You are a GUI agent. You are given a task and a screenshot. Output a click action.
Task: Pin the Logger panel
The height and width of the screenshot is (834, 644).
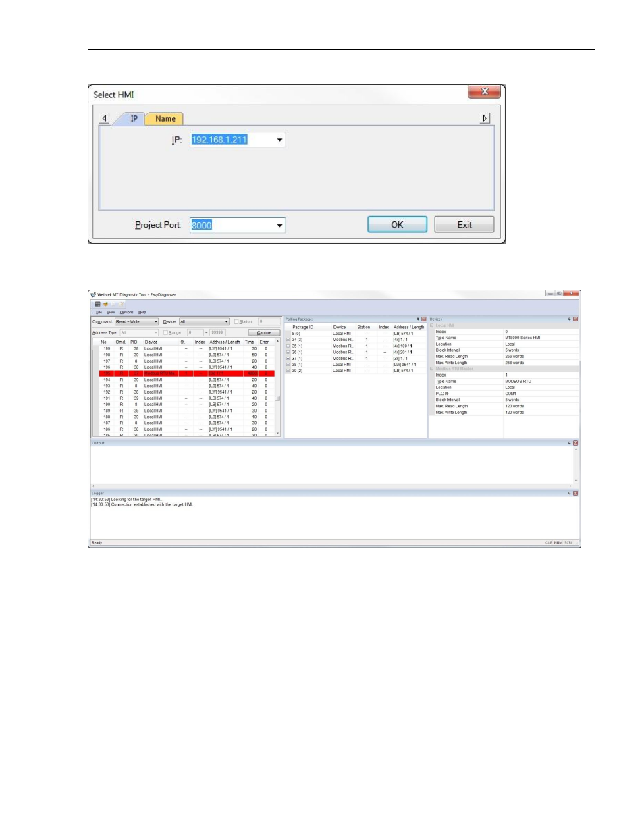tap(570, 493)
